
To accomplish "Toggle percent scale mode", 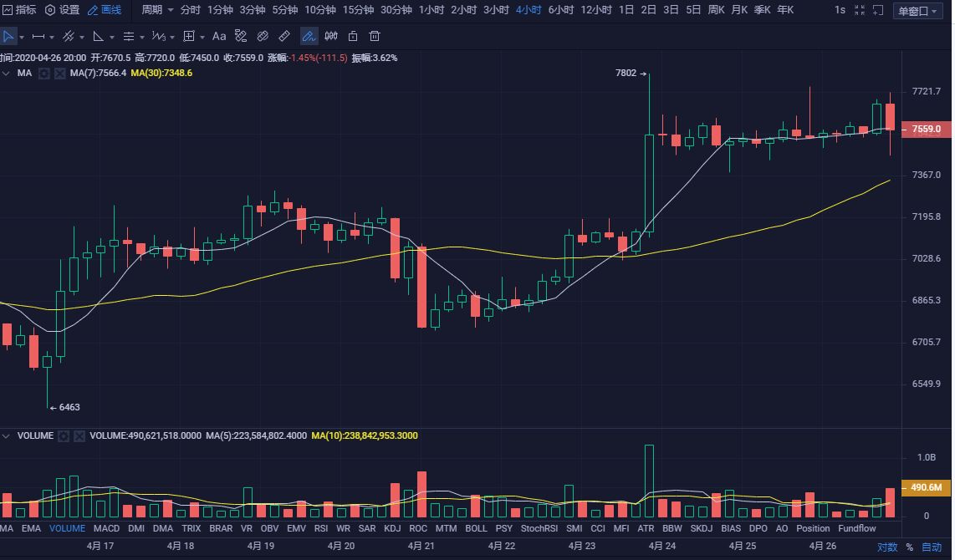I will coord(909,547).
